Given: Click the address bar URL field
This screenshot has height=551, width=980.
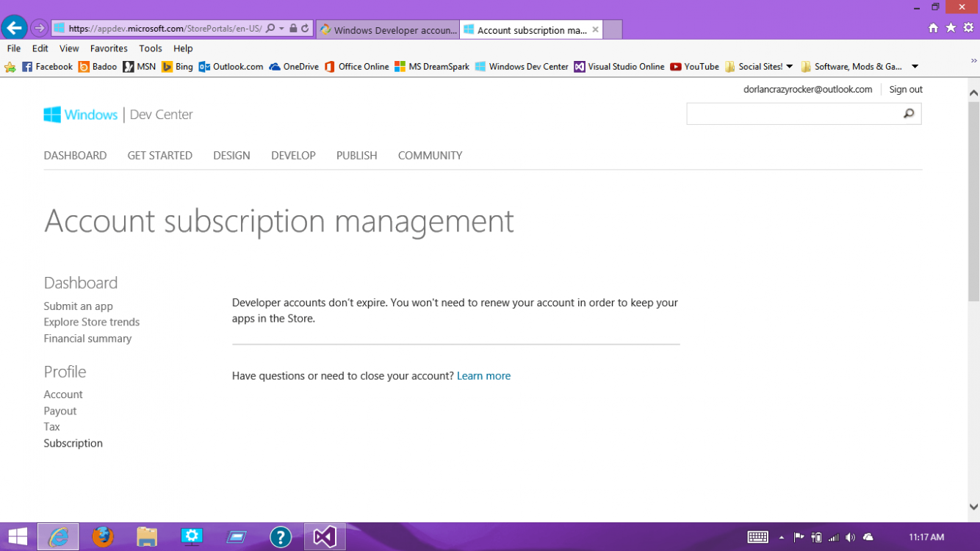Looking at the screenshot, I should 165,29.
